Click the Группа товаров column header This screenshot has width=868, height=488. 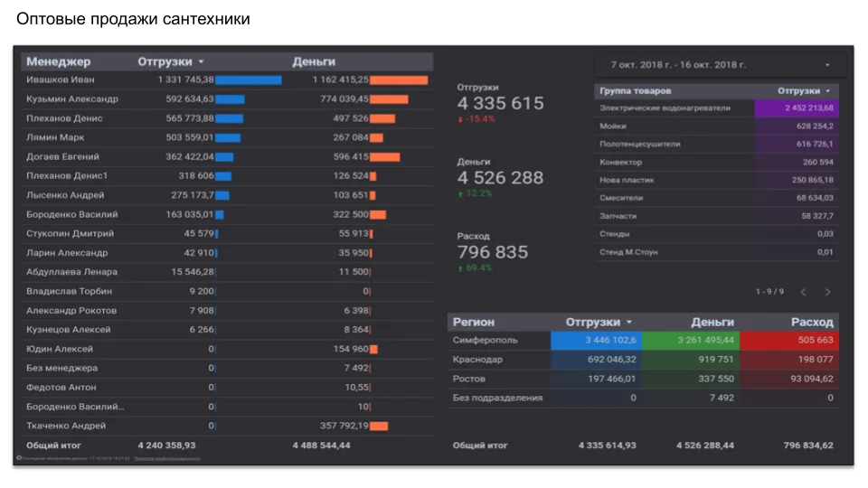(x=635, y=90)
